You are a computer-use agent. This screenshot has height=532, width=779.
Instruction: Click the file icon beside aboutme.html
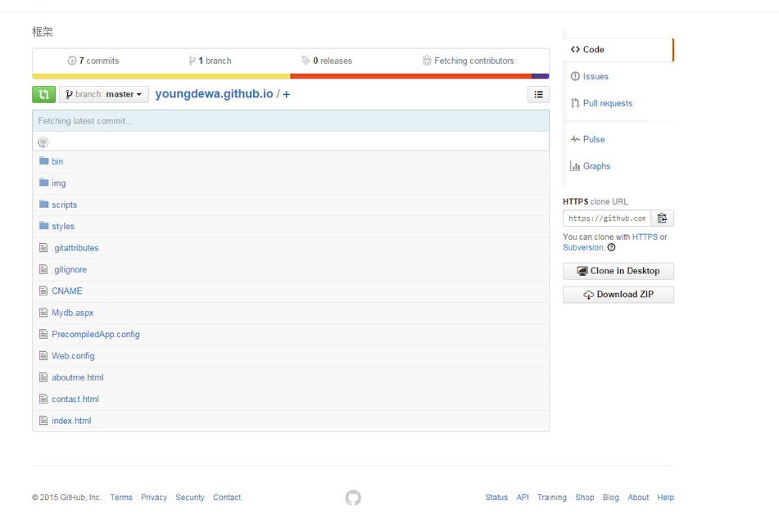coord(43,377)
